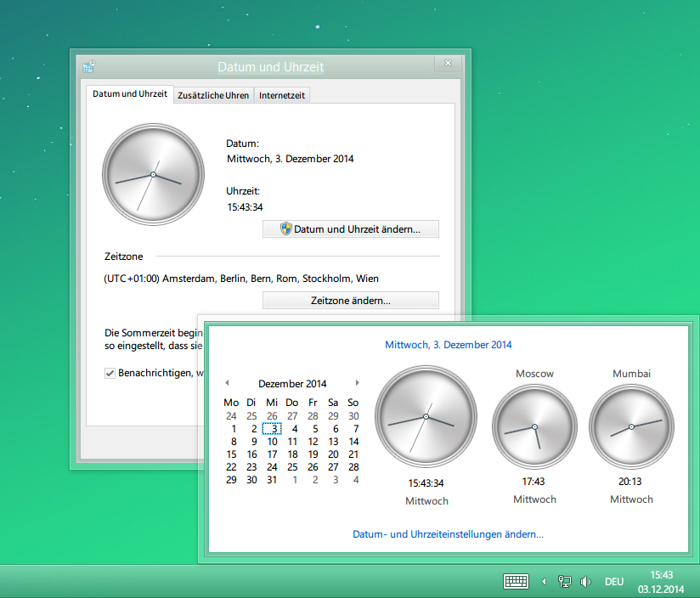
Task: Click the volume speaker icon
Action: [x=585, y=582]
